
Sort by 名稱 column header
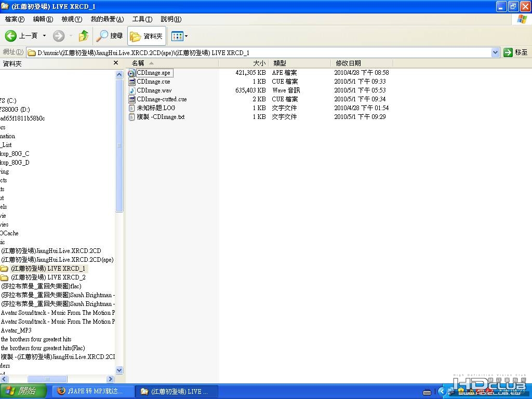pyautogui.click(x=173, y=63)
